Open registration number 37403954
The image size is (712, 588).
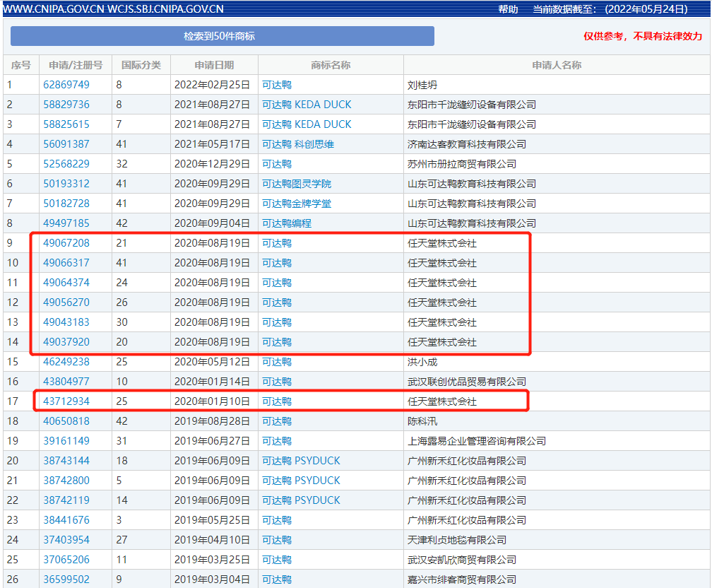66,540
